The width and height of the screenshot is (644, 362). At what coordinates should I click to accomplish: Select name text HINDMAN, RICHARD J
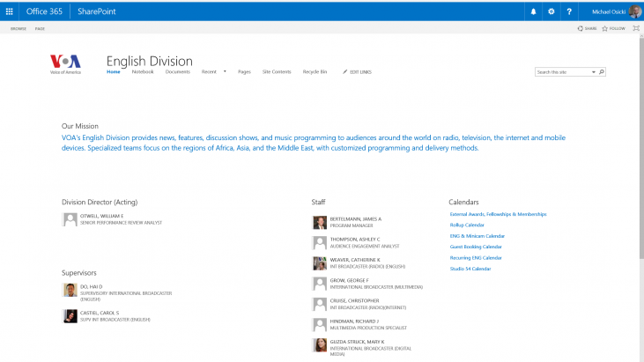tap(354, 321)
